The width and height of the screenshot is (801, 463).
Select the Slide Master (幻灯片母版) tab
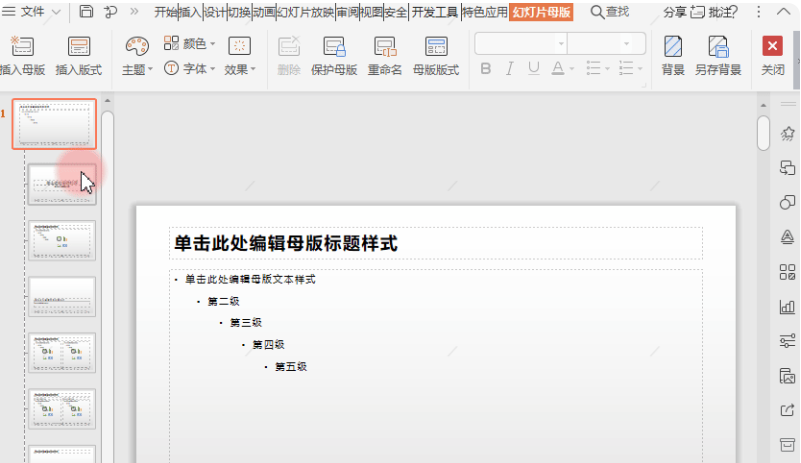[541, 12]
